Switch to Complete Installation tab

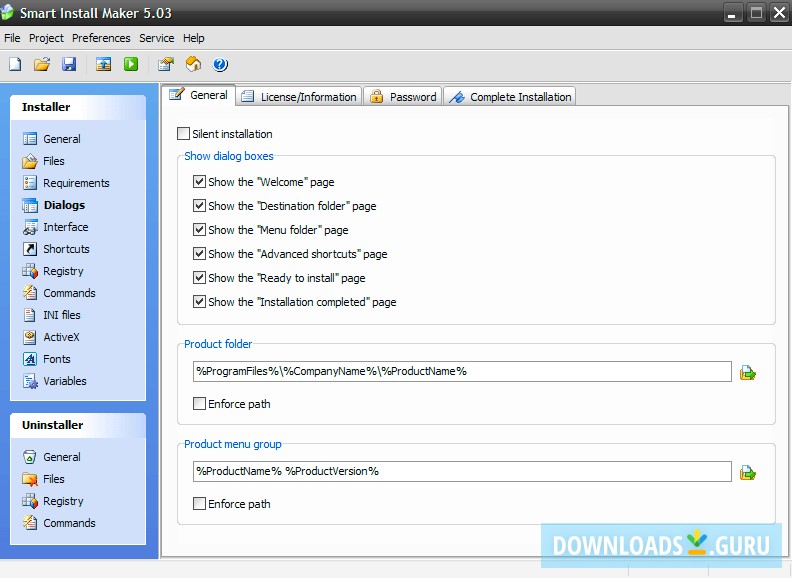510,97
